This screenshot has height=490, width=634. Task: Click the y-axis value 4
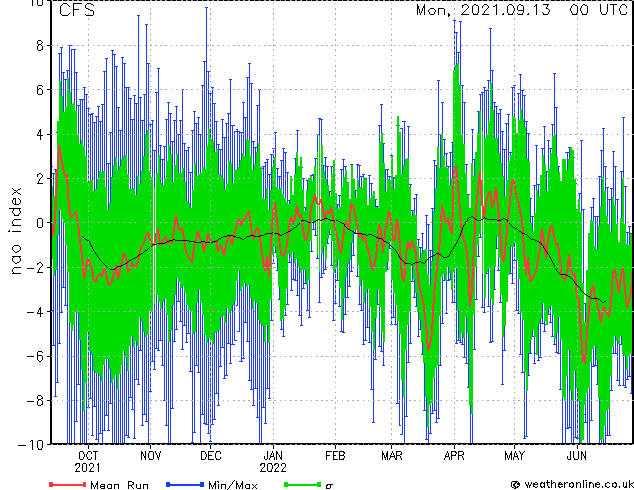point(40,134)
